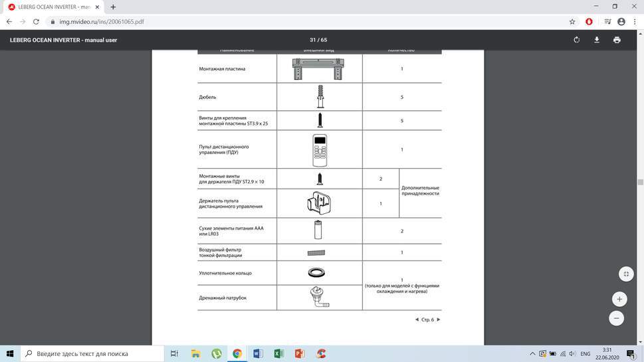The width and height of the screenshot is (644, 362).
Task: Open File Explorer from the taskbar
Action: coord(196,353)
